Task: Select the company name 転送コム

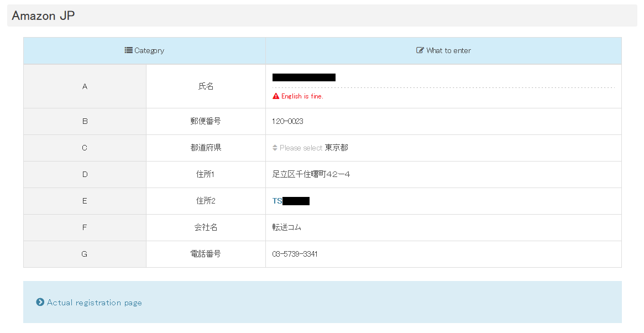Action: tap(287, 227)
